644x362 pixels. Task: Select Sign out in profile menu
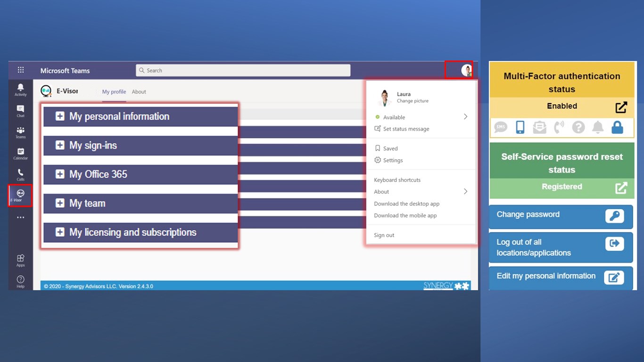tap(384, 235)
